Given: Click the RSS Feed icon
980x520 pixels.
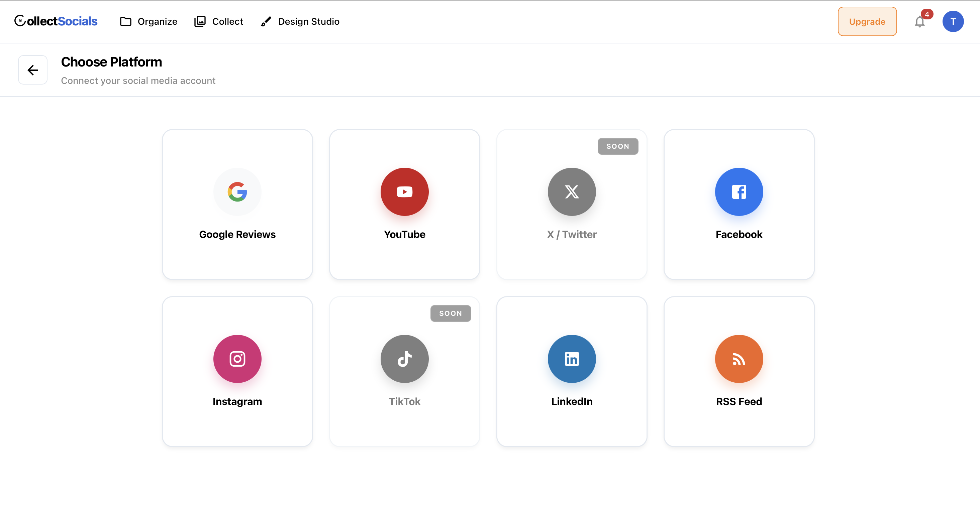Looking at the screenshot, I should [x=739, y=359].
